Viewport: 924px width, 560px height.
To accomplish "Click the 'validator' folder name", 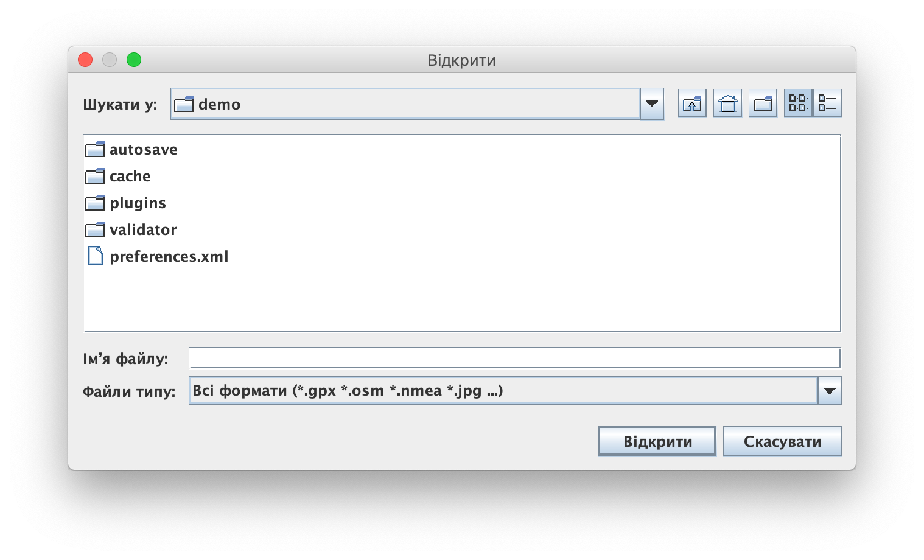I will click(143, 230).
